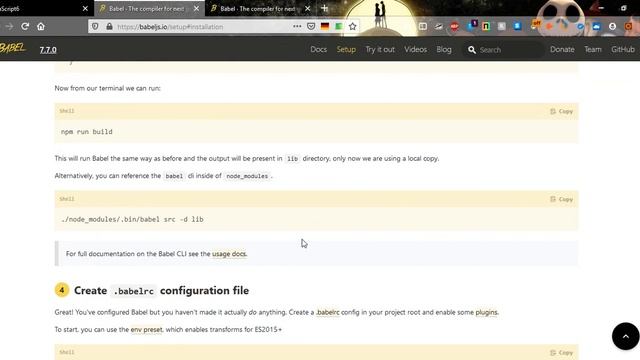
Task: Close the JavaScript6 tab
Action: click(x=85, y=9)
